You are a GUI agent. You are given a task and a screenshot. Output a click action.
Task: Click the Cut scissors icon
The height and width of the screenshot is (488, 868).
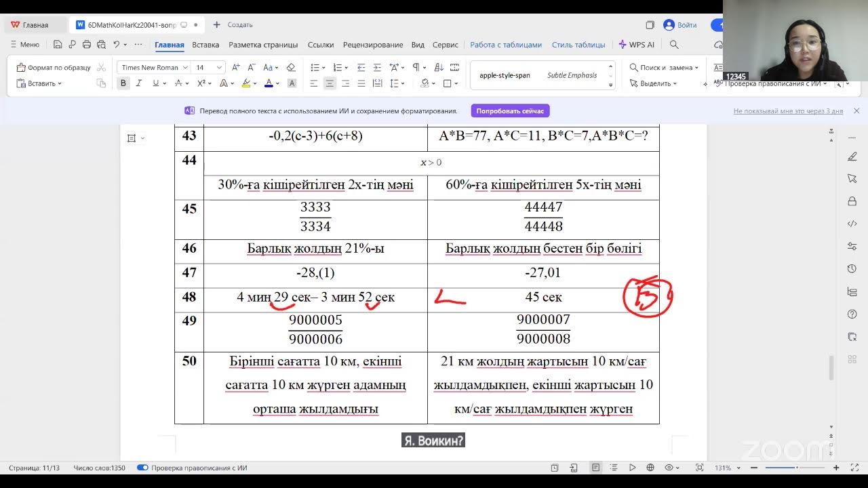(x=101, y=68)
